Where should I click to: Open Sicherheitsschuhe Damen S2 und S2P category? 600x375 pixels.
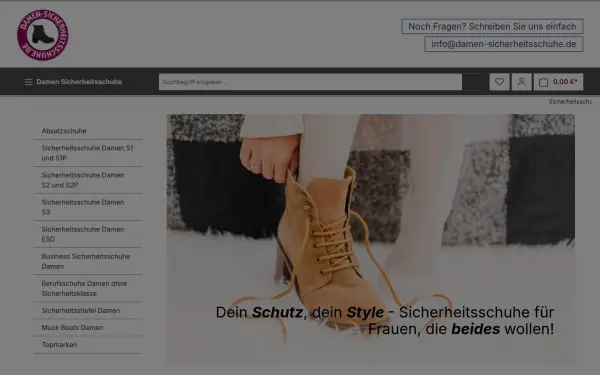tap(88, 180)
